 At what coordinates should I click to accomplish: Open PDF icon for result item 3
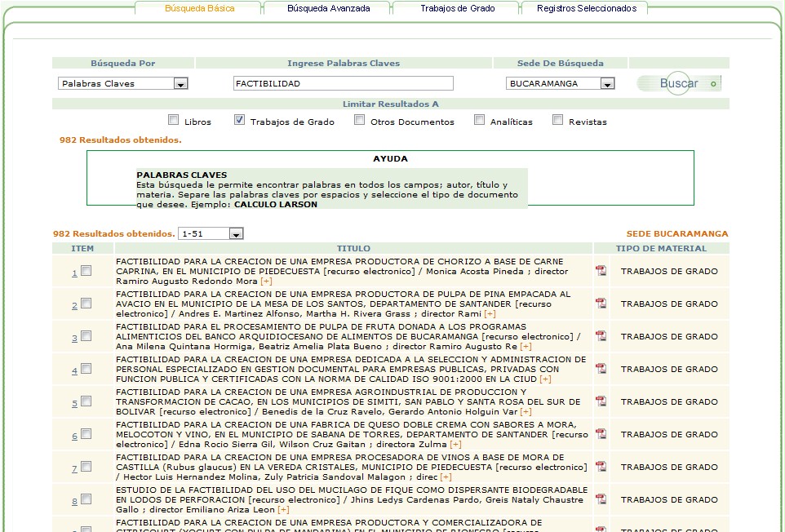(x=601, y=336)
